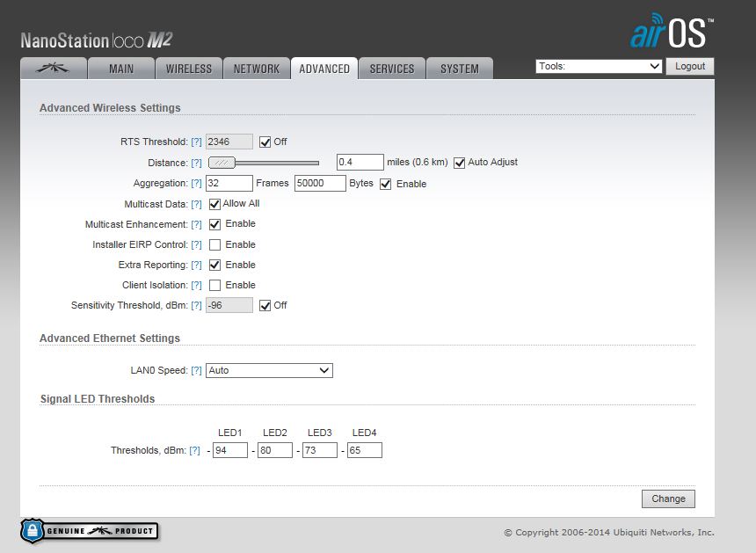Click the Genuine Product badge icon
The width and height of the screenshot is (756, 553).
point(90,531)
